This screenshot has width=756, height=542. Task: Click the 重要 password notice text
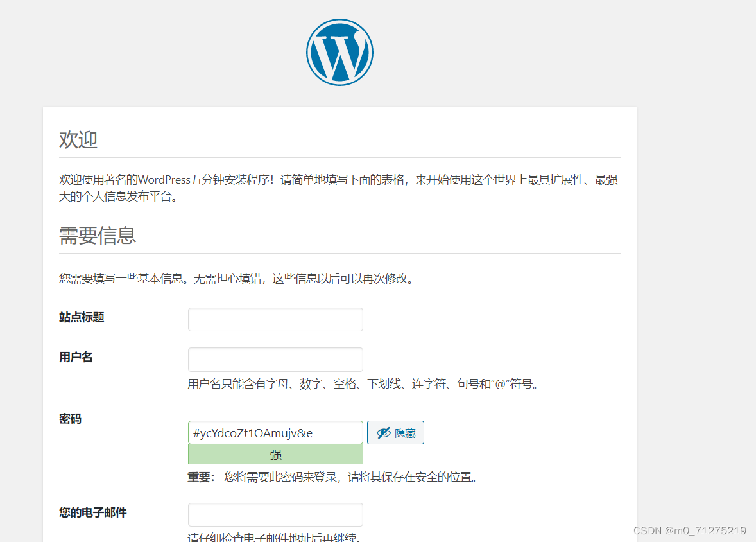click(x=334, y=477)
